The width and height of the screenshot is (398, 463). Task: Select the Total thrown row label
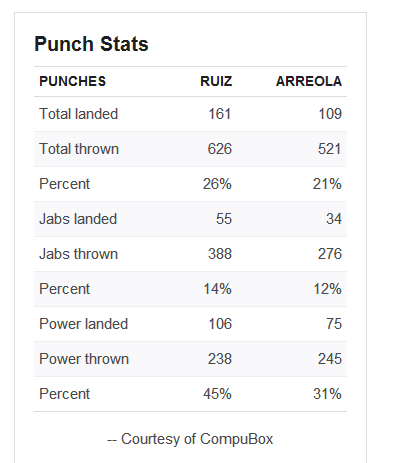pos(79,149)
